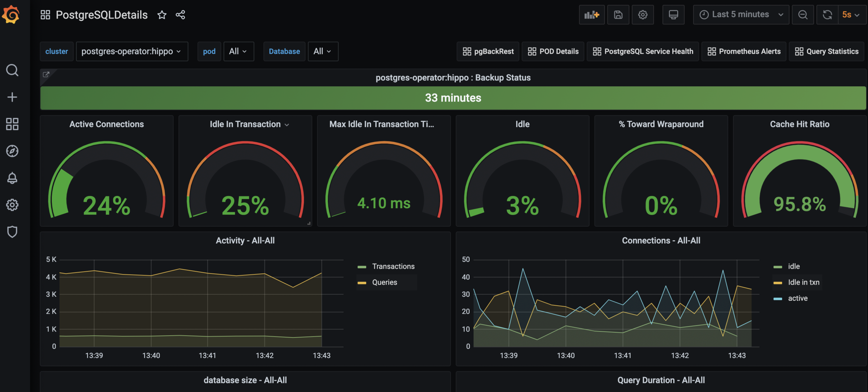Viewport: 868px width, 392px height.
Task: Open the 5s refresh interval dropdown
Action: (x=851, y=15)
